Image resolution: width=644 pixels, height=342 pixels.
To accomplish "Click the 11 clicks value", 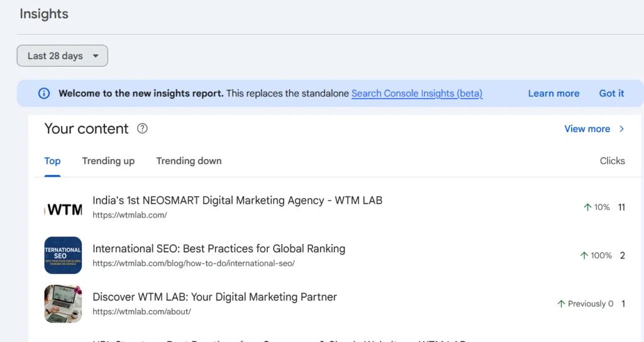I will 622,207.
